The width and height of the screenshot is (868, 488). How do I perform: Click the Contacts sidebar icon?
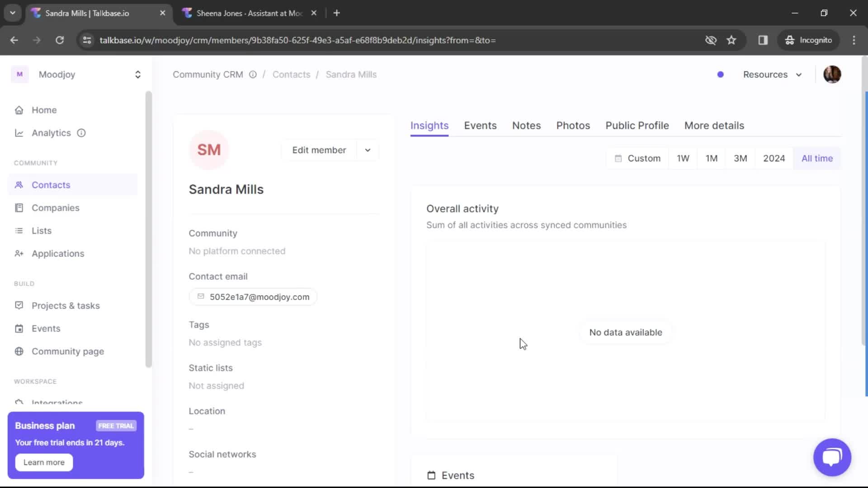(19, 185)
